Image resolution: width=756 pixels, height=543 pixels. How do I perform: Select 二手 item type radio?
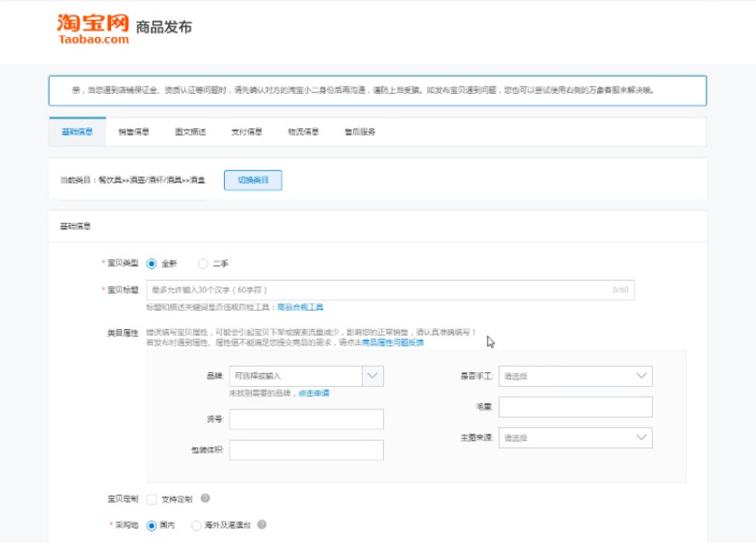pos(202,264)
